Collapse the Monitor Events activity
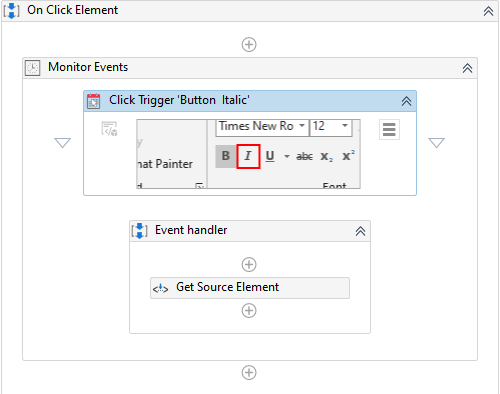Image resolution: width=500 pixels, height=394 pixels. pyautogui.click(x=467, y=68)
